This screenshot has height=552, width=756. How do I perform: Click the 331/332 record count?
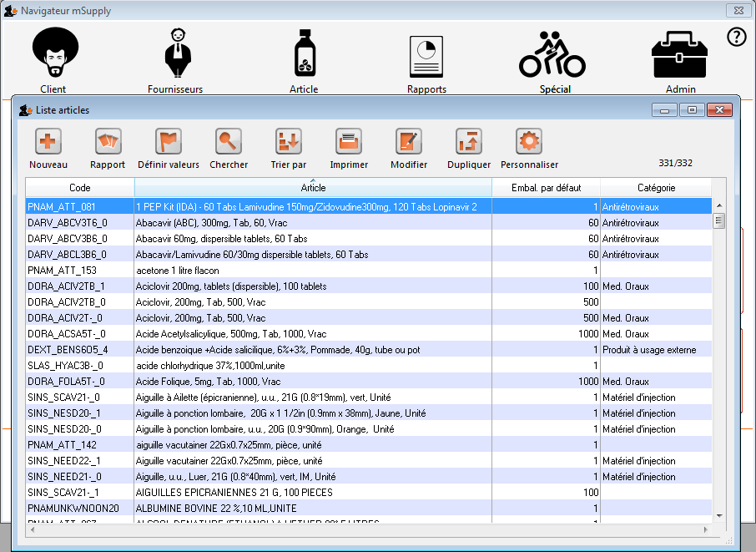676,163
